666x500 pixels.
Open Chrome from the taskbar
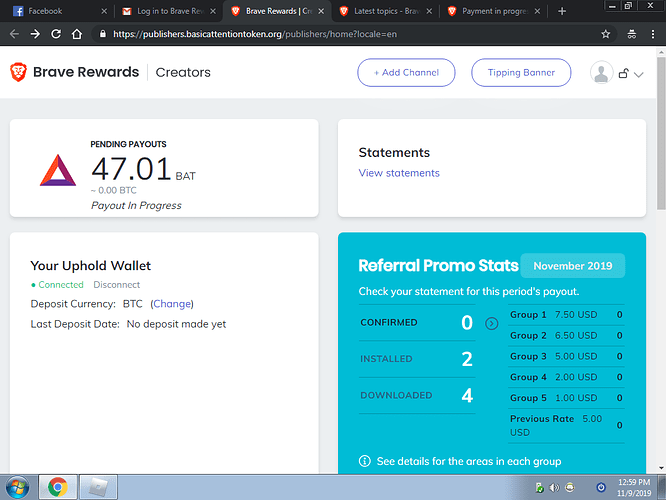58,487
